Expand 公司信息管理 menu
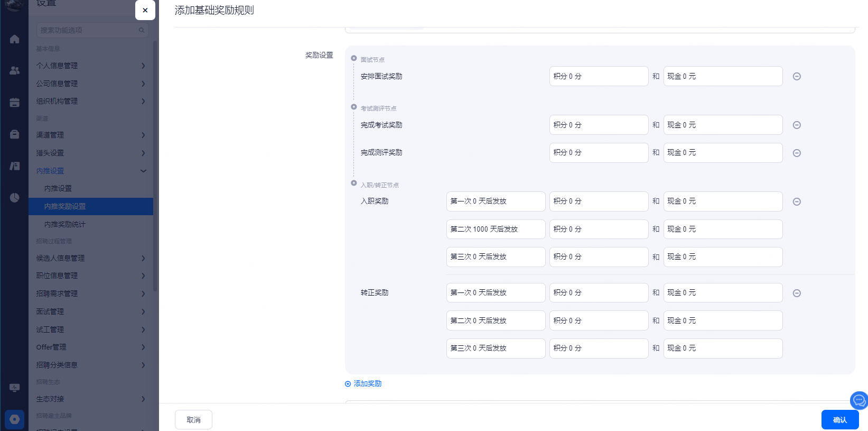Screen dimensions: 868x431 [91, 84]
